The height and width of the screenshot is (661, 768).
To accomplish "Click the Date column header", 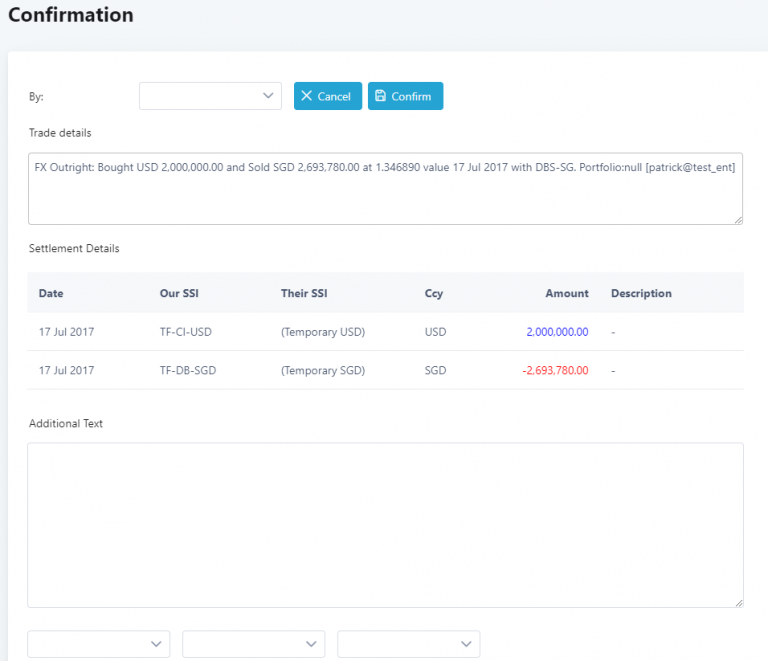I will click(x=51, y=294).
